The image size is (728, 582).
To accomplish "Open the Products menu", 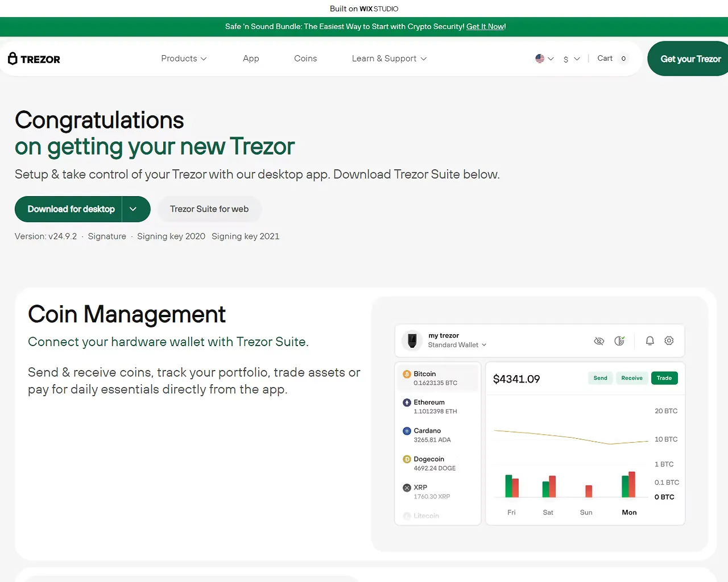I will click(184, 59).
